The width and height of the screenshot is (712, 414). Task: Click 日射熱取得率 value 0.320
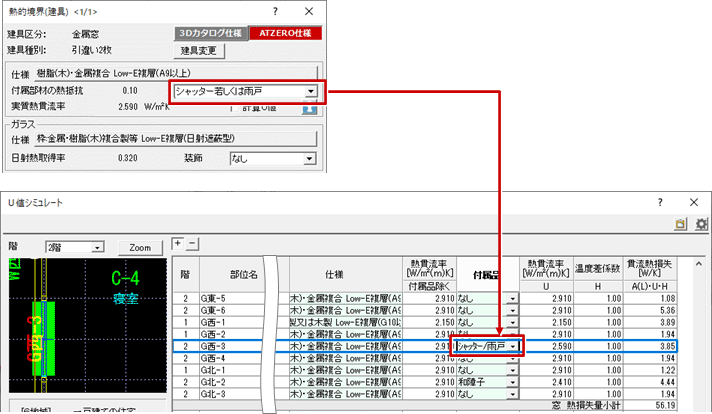point(128,158)
